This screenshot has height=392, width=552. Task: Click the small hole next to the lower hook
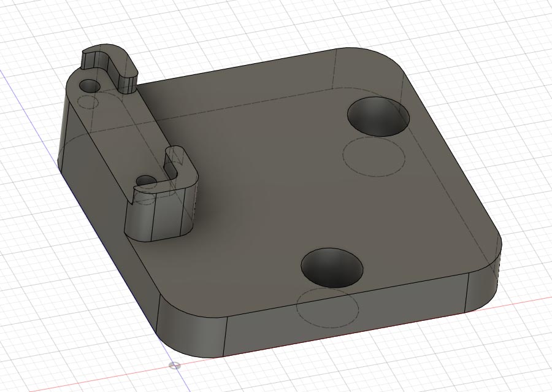[x=146, y=182]
